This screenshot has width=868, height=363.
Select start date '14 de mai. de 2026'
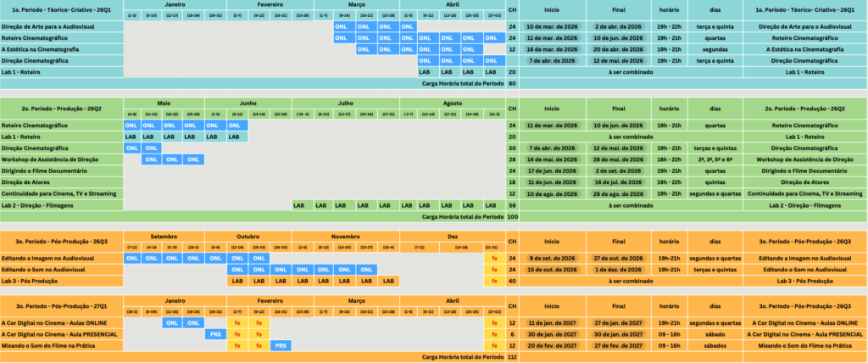pyautogui.click(x=552, y=159)
